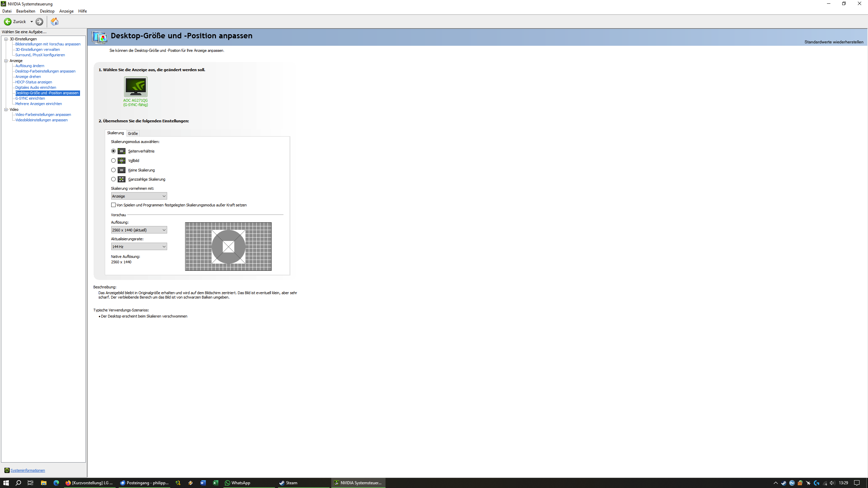The width and height of the screenshot is (868, 488).
Task: Click the Systeminformationen NVIDIA icon
Action: [x=7, y=470]
